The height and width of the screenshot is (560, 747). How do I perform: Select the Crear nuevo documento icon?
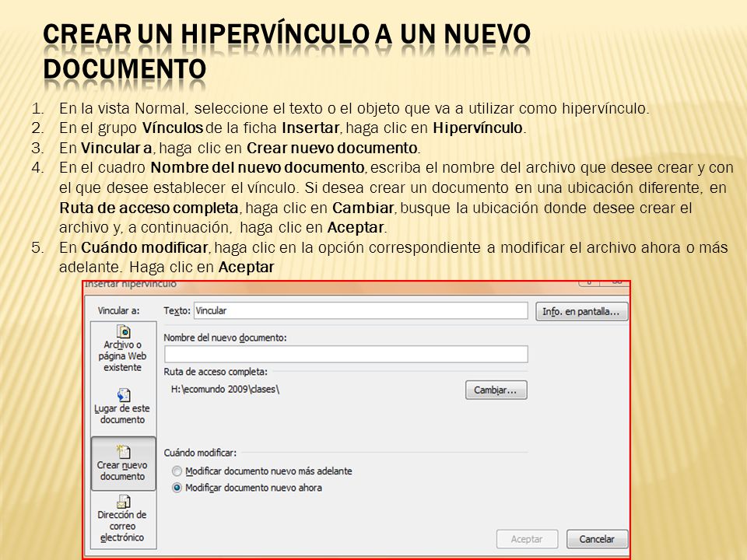point(124,451)
